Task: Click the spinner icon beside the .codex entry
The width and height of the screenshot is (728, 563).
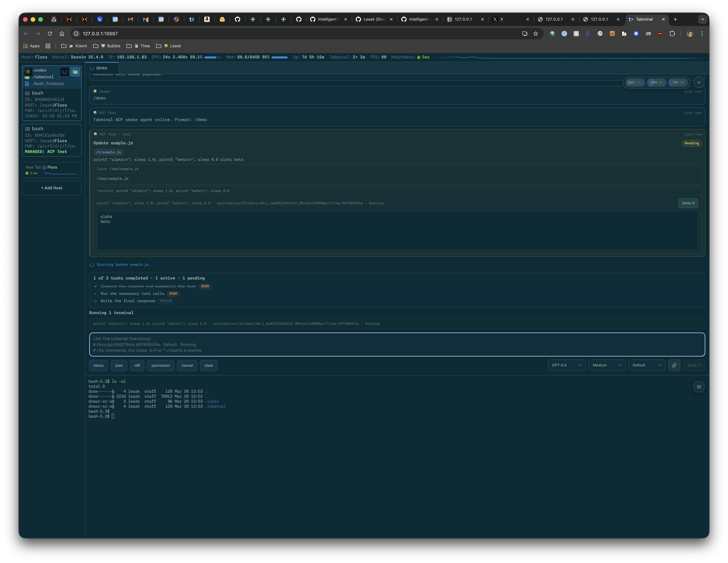Action: (64, 72)
